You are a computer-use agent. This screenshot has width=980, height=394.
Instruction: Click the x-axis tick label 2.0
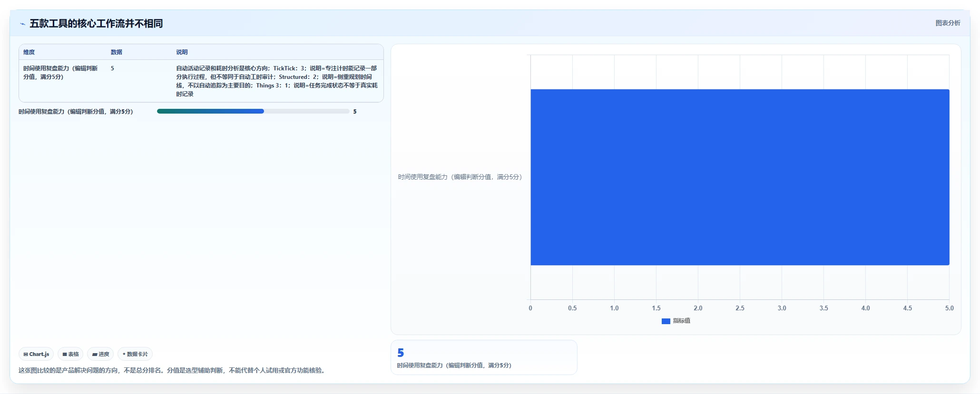coord(698,308)
